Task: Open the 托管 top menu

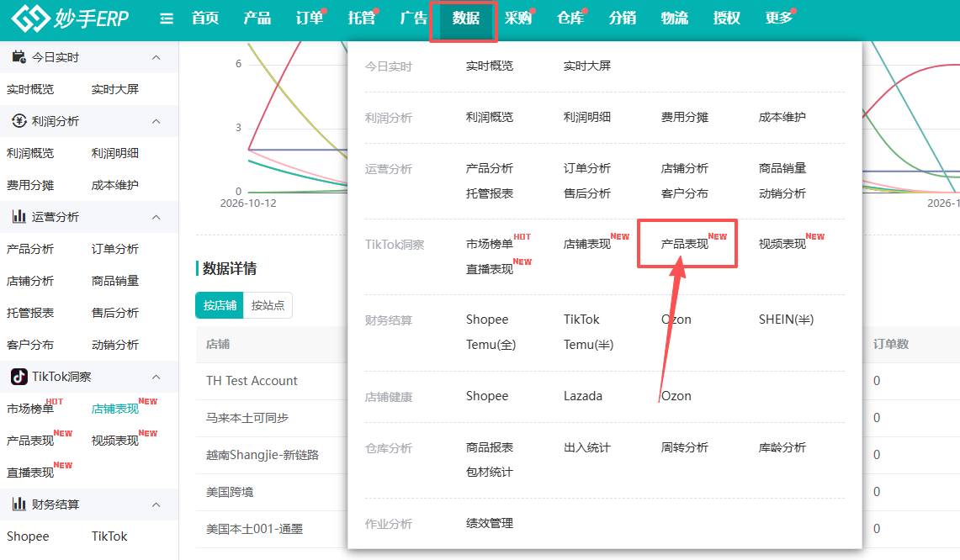Action: pyautogui.click(x=361, y=18)
